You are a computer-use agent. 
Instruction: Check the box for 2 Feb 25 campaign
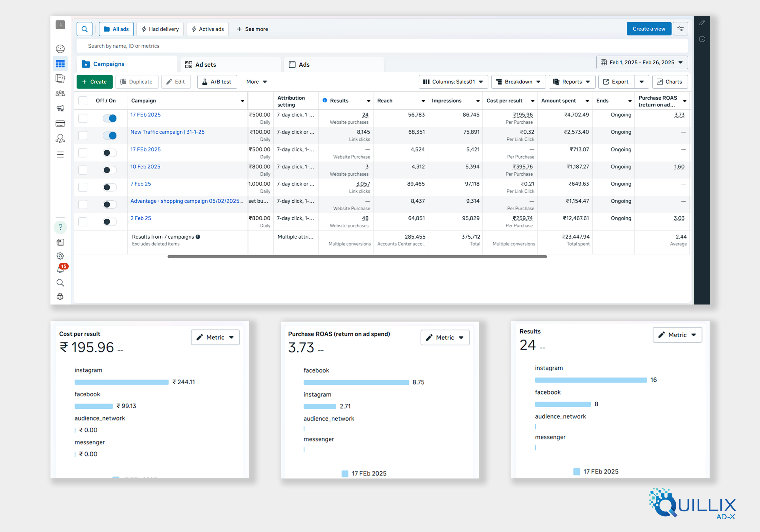[83, 221]
